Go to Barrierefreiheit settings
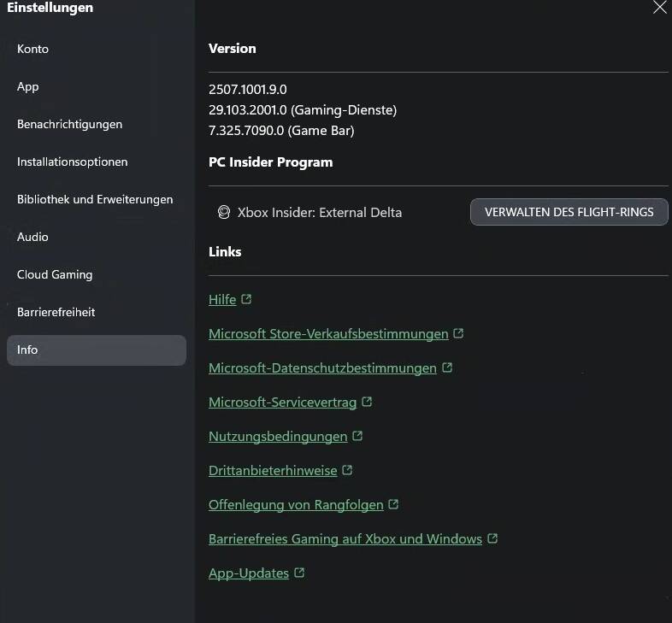The width and height of the screenshot is (672, 623). pyautogui.click(x=56, y=313)
